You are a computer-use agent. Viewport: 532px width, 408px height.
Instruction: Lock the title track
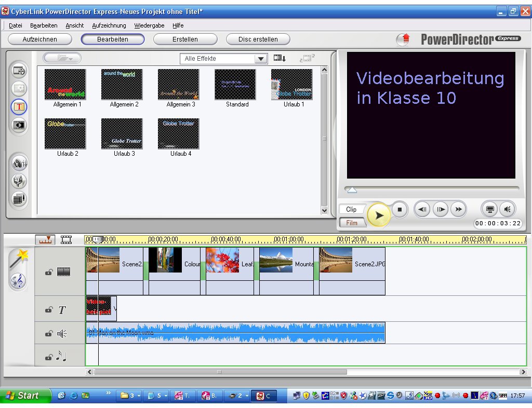pos(49,309)
